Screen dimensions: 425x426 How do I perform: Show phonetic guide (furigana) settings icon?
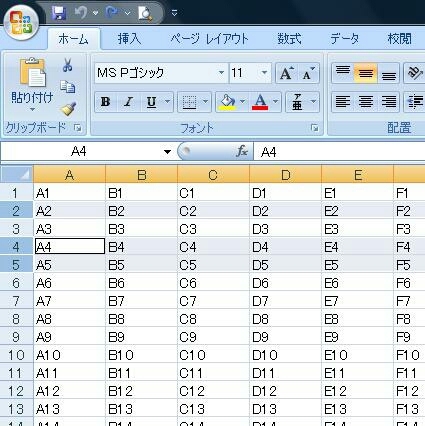coord(297,102)
